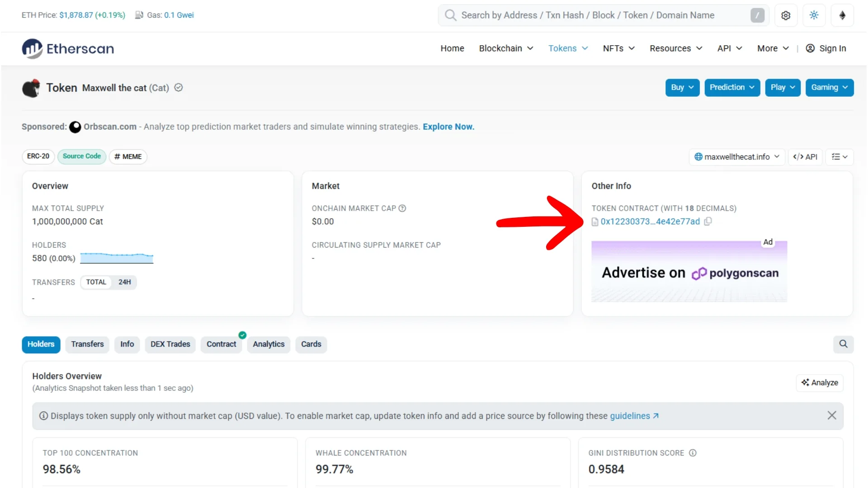
Task: Expand the More menu
Action: [773, 48]
